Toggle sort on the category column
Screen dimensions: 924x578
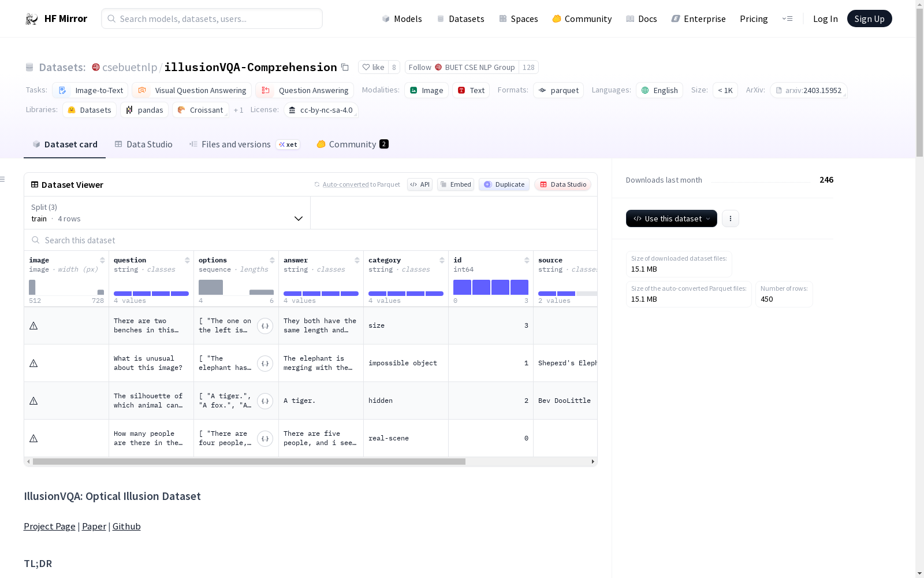[x=442, y=260]
